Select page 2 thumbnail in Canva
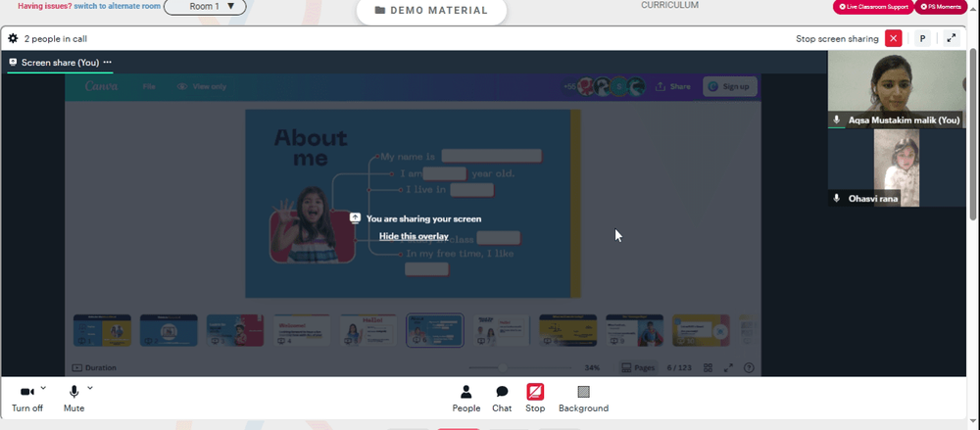Image resolution: width=980 pixels, height=430 pixels. coord(169,330)
